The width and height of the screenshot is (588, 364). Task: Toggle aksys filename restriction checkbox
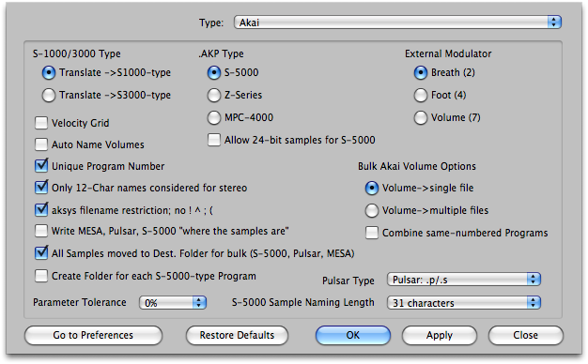[x=41, y=210]
